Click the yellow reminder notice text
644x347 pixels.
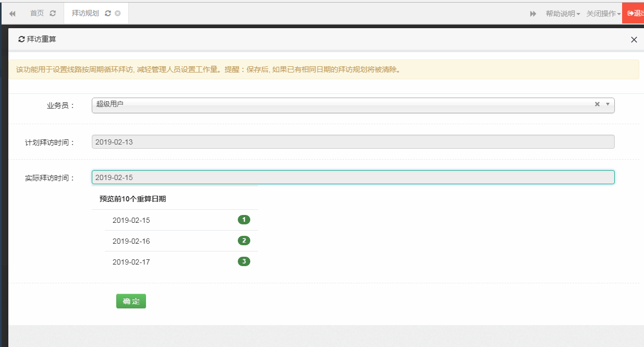click(210, 69)
